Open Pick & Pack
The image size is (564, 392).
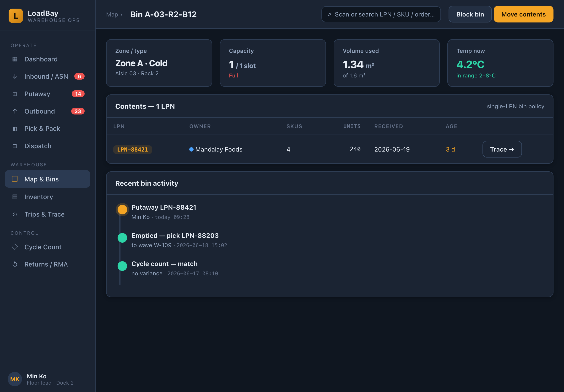pos(48,129)
